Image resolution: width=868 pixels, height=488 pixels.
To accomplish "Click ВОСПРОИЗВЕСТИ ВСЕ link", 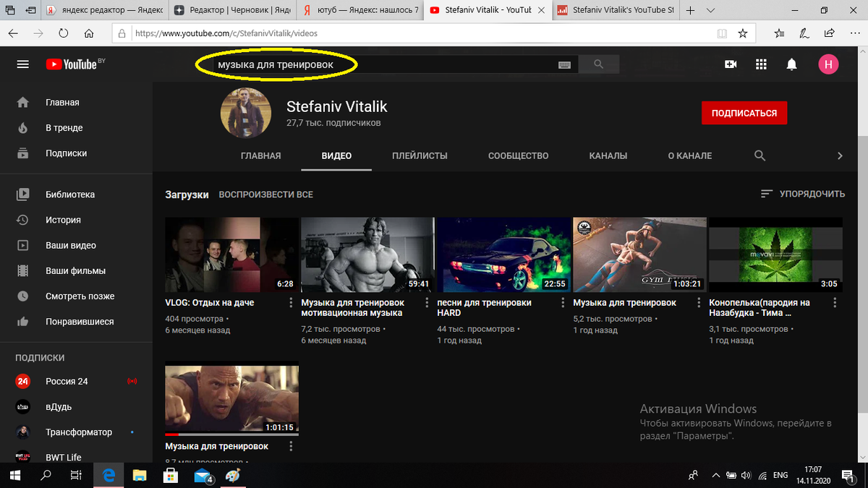I will 265,194.
